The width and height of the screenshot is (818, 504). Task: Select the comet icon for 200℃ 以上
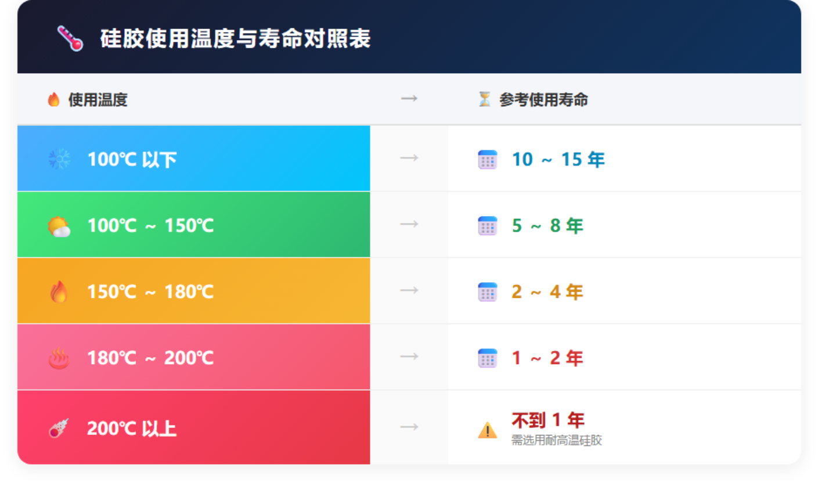point(59,429)
